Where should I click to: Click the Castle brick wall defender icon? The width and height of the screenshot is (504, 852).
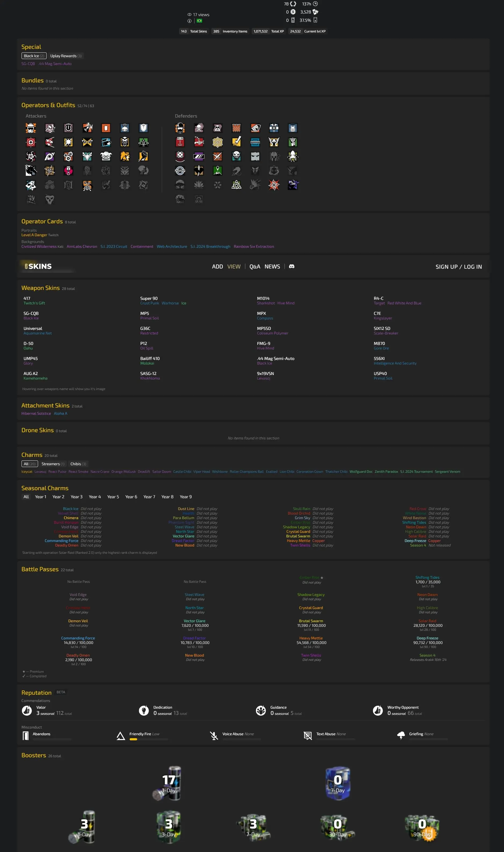click(236, 128)
